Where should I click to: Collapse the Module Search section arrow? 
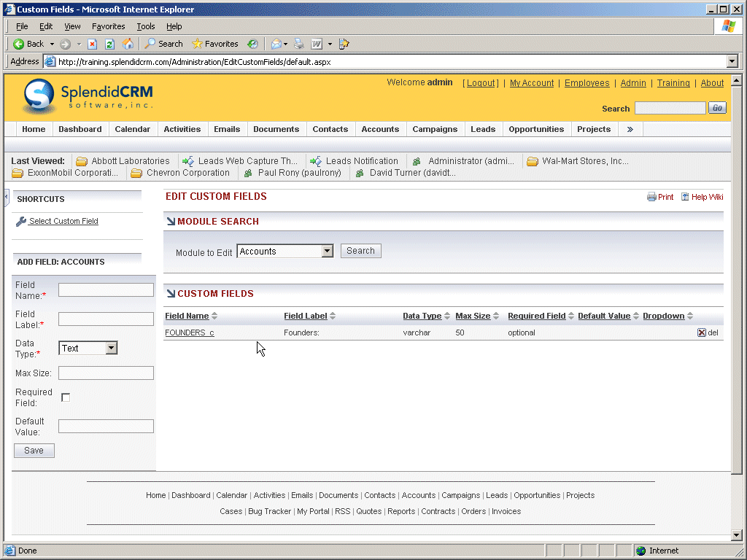(x=171, y=222)
